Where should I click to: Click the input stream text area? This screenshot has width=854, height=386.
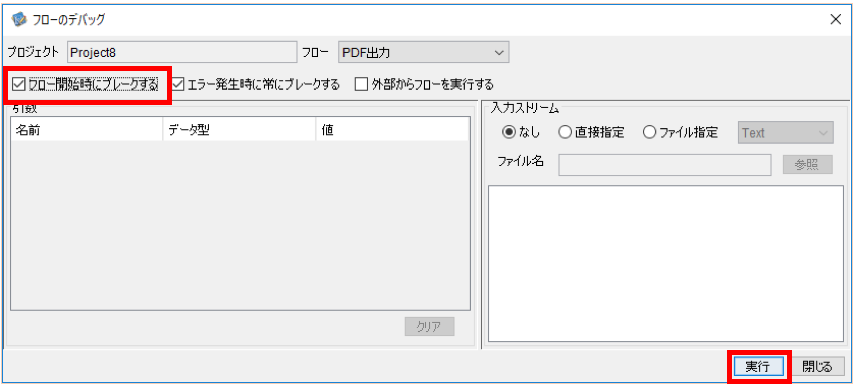click(666, 264)
